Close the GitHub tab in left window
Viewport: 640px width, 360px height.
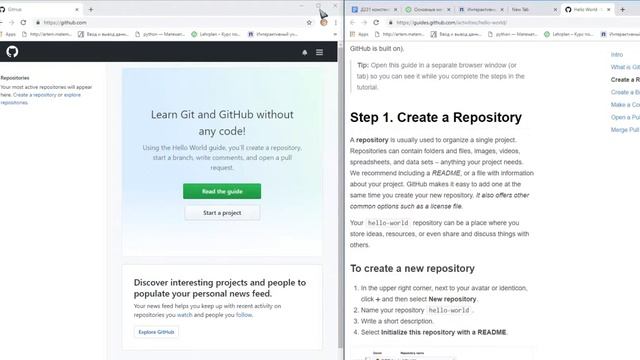(x=77, y=9)
